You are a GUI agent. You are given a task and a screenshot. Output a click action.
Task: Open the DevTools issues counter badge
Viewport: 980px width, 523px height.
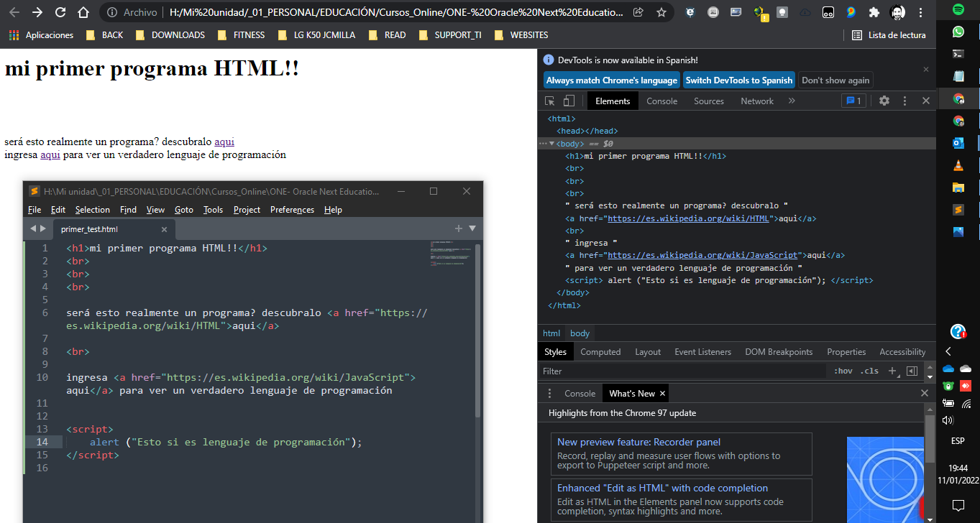tap(854, 101)
